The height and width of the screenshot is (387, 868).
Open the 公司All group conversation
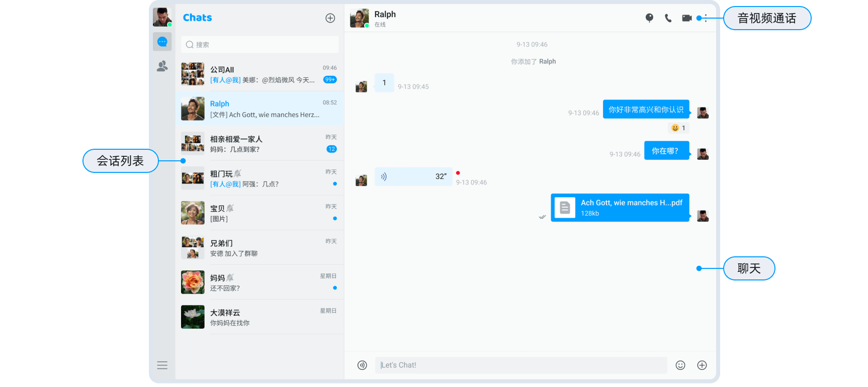click(259, 74)
